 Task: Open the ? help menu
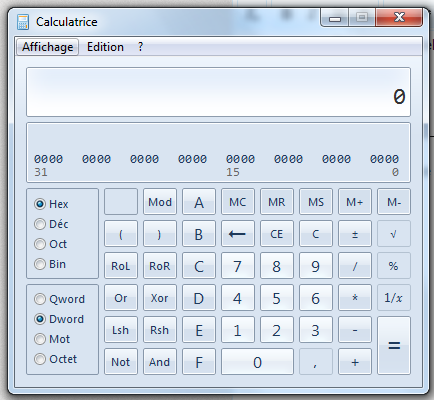coord(140,47)
